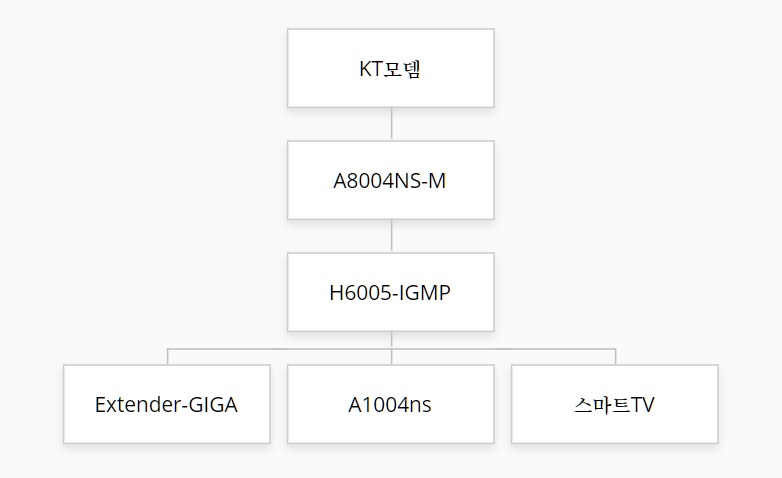Select connector line between A8004NS-M and H6005-IGMP
Viewport: 782px width, 478px height.
click(391, 236)
